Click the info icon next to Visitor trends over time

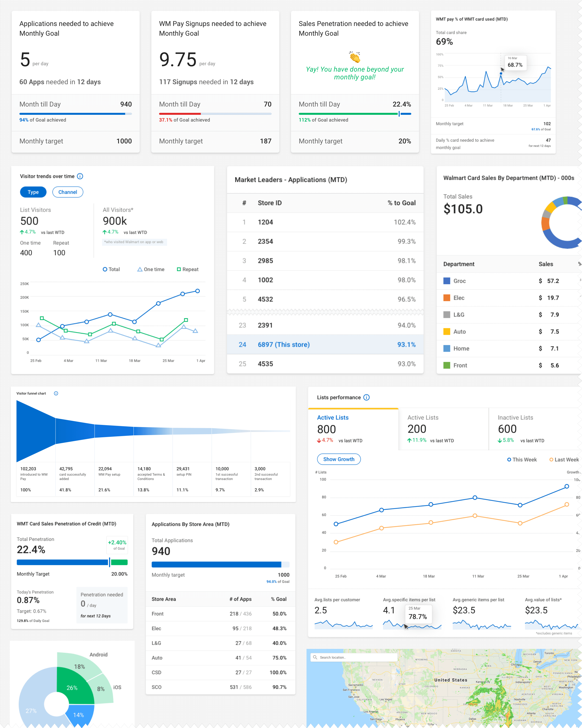(80, 176)
